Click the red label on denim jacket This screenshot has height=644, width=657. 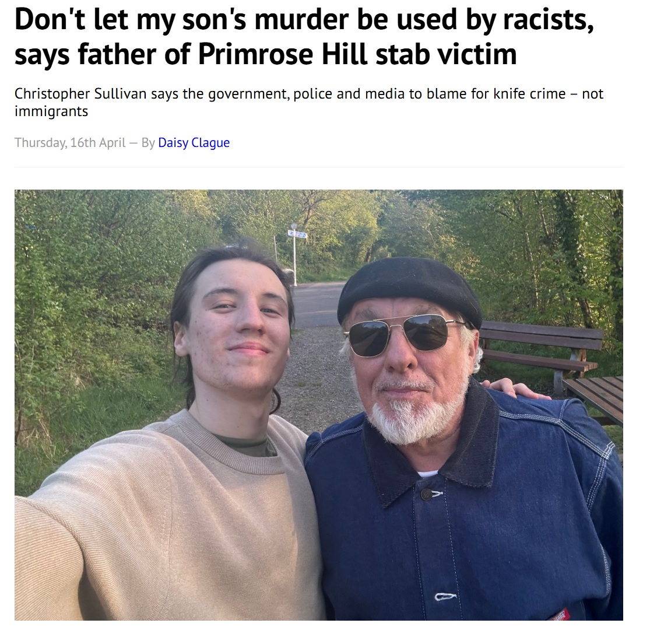(560, 615)
